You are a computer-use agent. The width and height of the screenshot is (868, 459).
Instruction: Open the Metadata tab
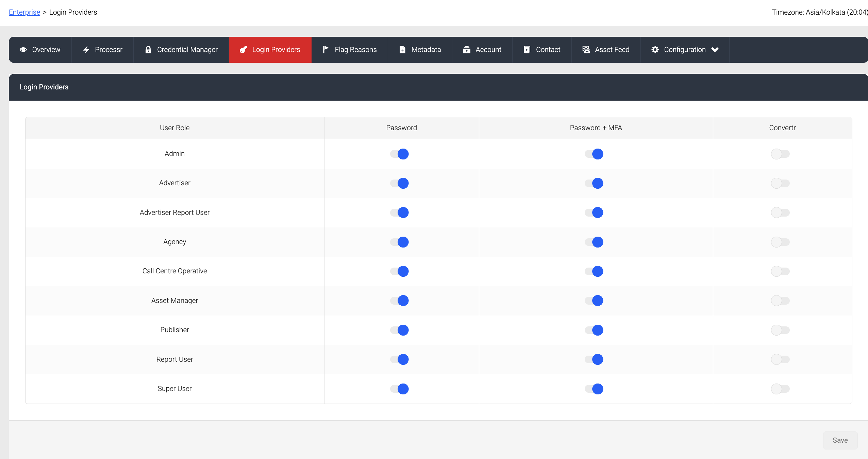420,50
